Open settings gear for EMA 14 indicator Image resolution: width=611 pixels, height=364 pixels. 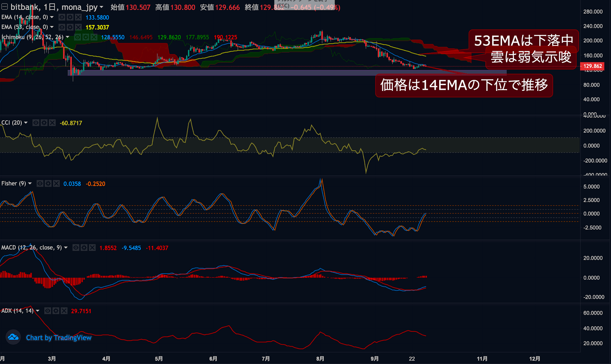[70, 17]
